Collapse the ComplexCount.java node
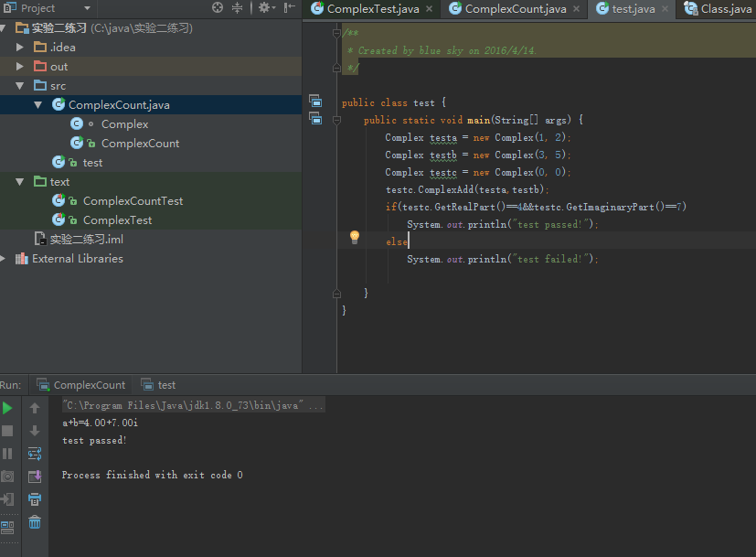Image resolution: width=756 pixels, height=557 pixels. click(38, 104)
